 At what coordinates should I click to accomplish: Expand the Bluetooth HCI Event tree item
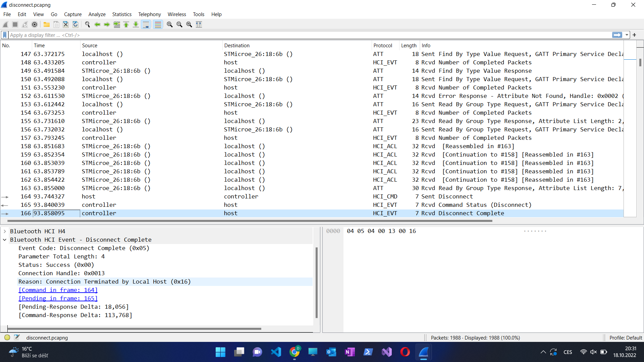tap(4, 240)
